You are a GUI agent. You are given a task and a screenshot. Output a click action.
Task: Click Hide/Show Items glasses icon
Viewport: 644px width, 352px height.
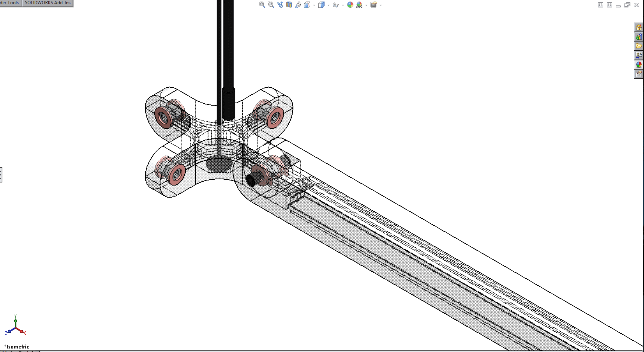[x=336, y=5]
